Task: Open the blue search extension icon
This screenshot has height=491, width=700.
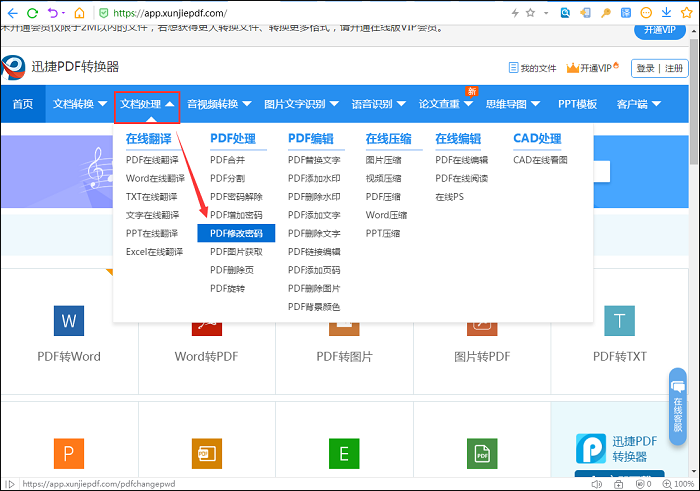Action: pos(565,13)
